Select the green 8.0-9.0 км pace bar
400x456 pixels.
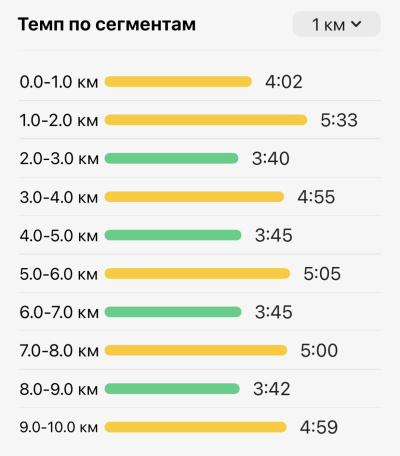pos(172,389)
